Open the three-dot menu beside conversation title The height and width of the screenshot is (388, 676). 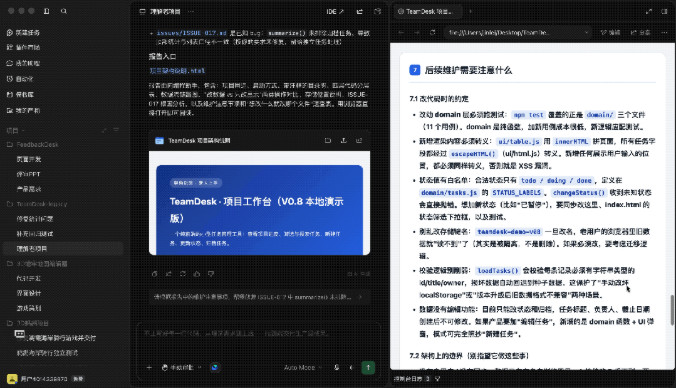click(x=191, y=12)
